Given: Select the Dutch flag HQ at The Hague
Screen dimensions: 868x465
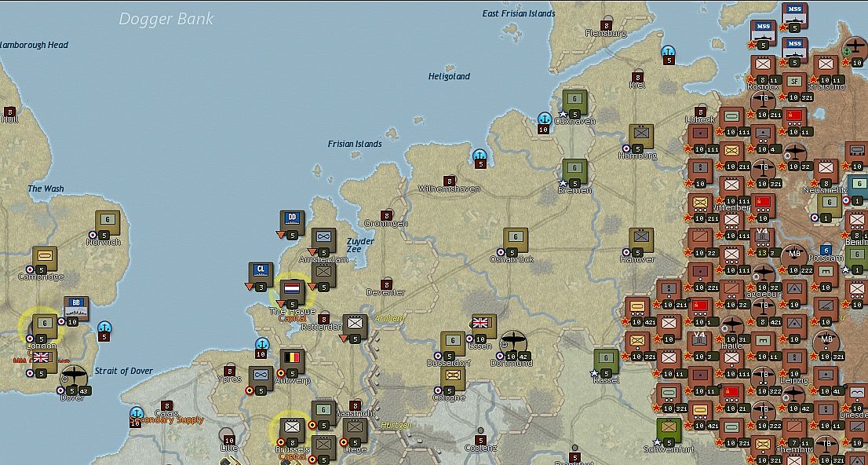Looking at the screenshot, I should 292,292.
